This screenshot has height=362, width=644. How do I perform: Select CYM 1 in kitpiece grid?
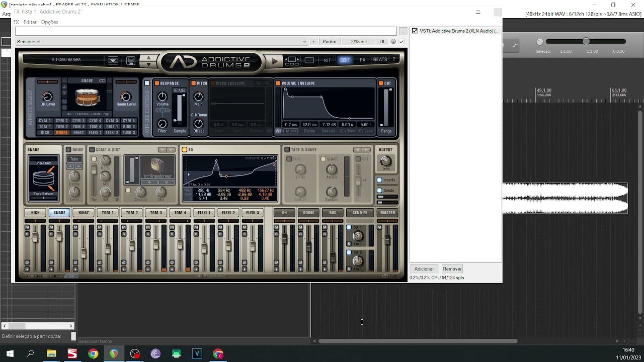coord(45,121)
